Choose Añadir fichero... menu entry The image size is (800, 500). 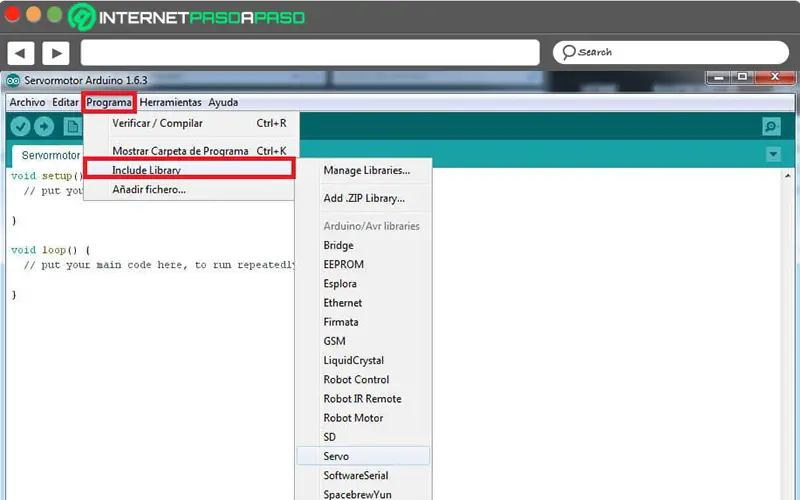[x=190, y=189]
